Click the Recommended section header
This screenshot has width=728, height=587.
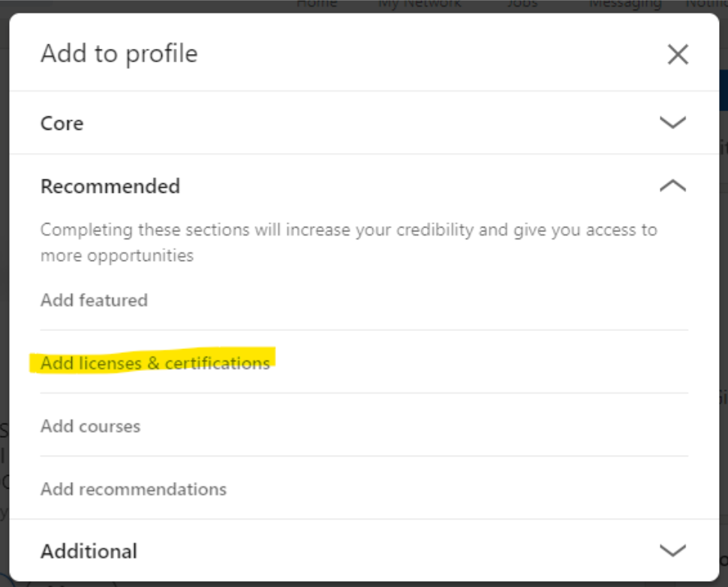(110, 185)
